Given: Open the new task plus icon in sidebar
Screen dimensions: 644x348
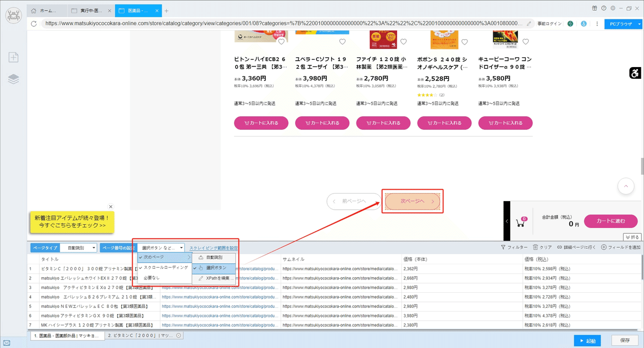Looking at the screenshot, I should pos(13,57).
